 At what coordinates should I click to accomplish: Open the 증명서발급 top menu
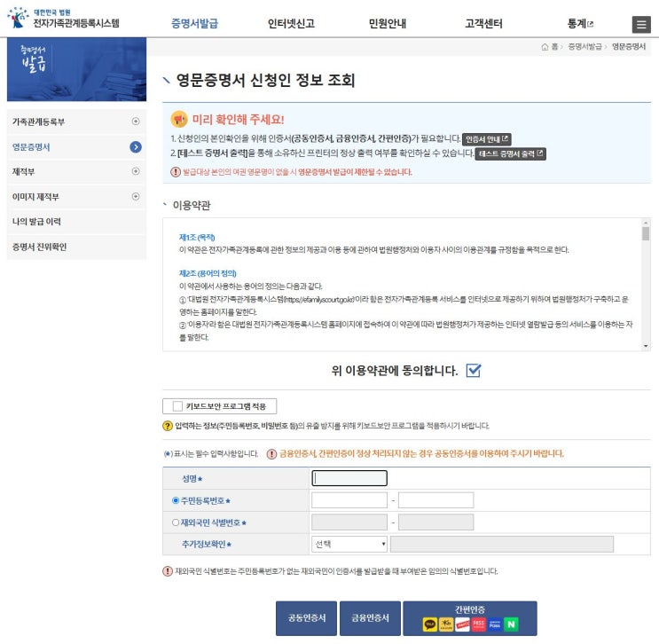194,24
